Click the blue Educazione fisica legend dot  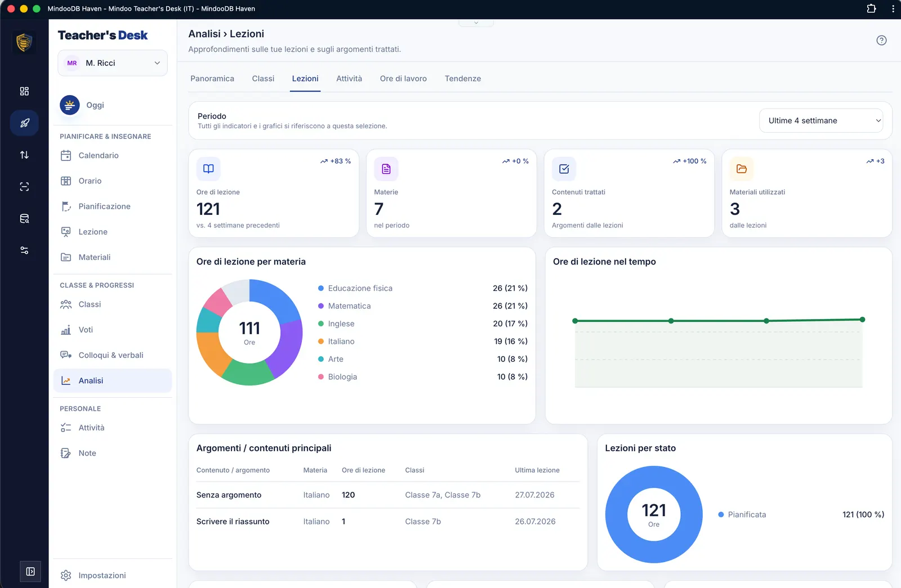[x=321, y=288]
